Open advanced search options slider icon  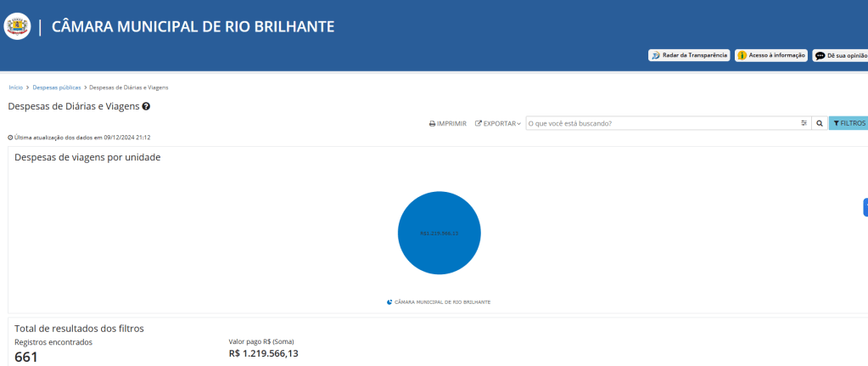(804, 123)
